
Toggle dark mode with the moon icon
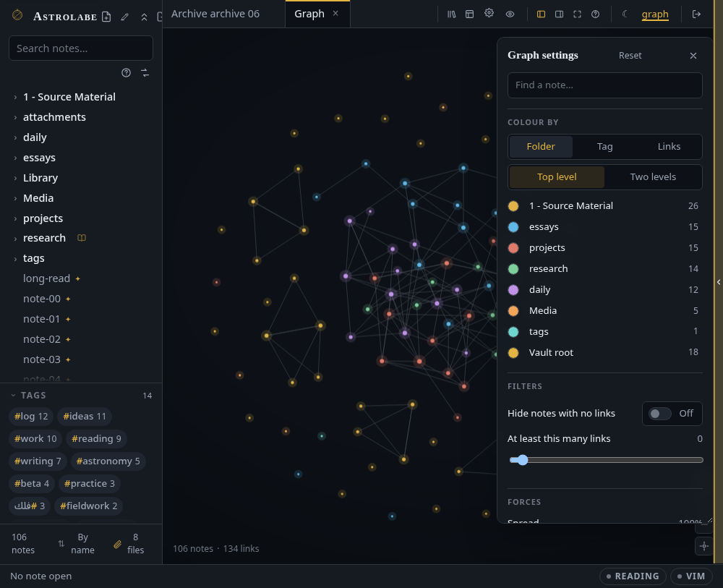625,14
